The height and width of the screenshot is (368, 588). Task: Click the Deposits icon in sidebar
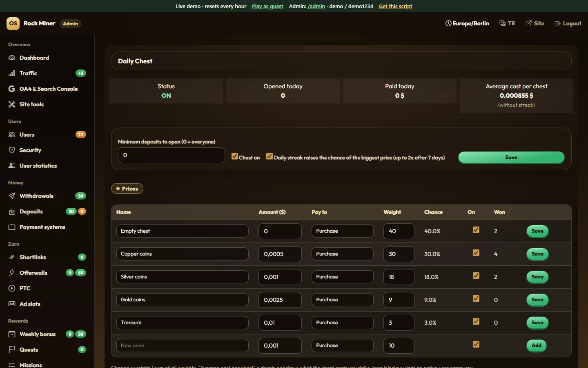12,211
